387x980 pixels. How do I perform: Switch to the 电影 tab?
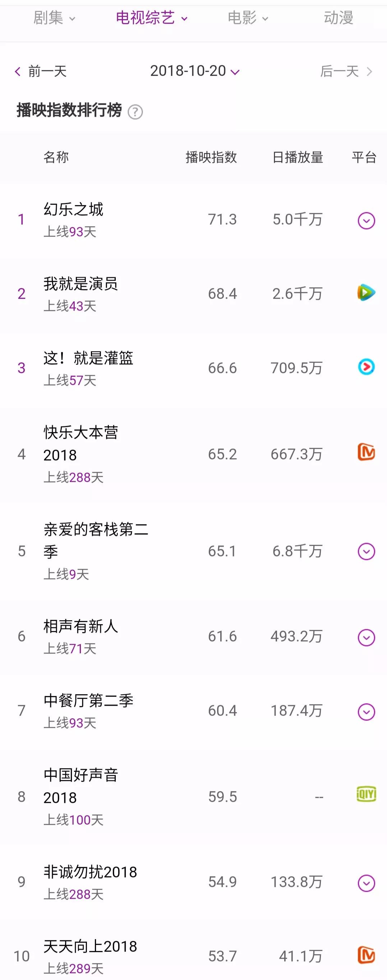[248, 18]
